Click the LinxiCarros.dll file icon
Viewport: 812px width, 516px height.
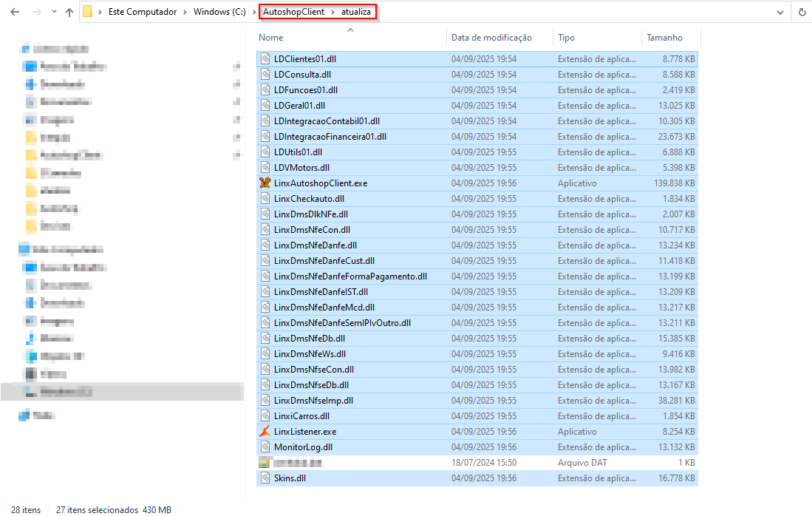pyautogui.click(x=265, y=416)
